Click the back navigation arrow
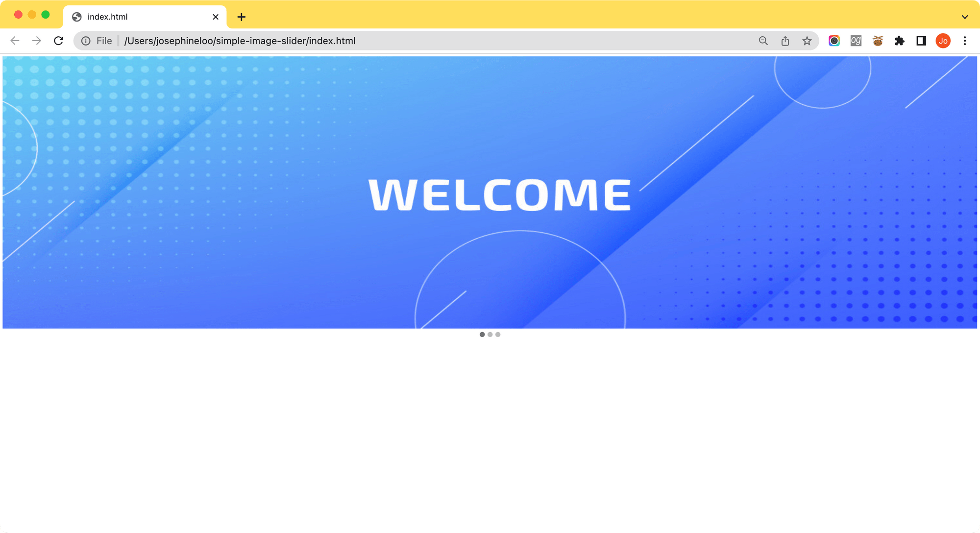 [15, 41]
